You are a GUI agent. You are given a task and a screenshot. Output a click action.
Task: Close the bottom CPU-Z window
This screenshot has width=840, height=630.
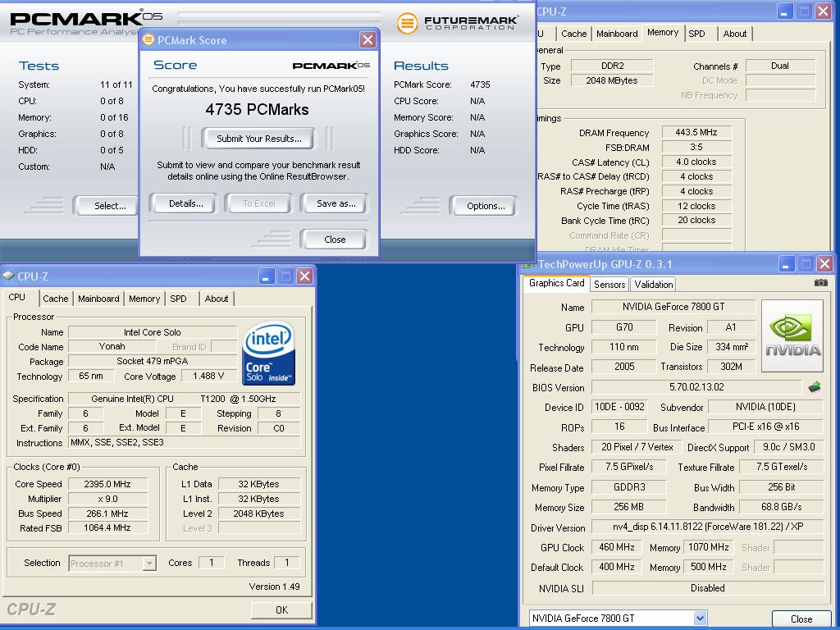click(x=304, y=276)
